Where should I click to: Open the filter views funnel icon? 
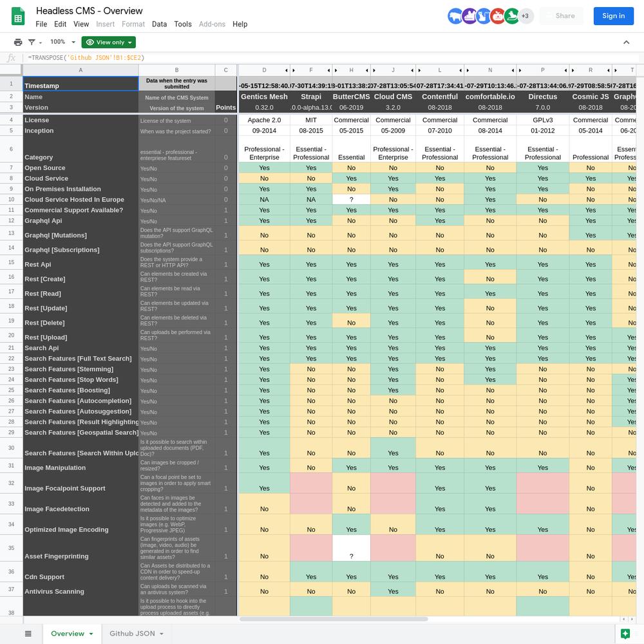pyautogui.click(x=32, y=42)
